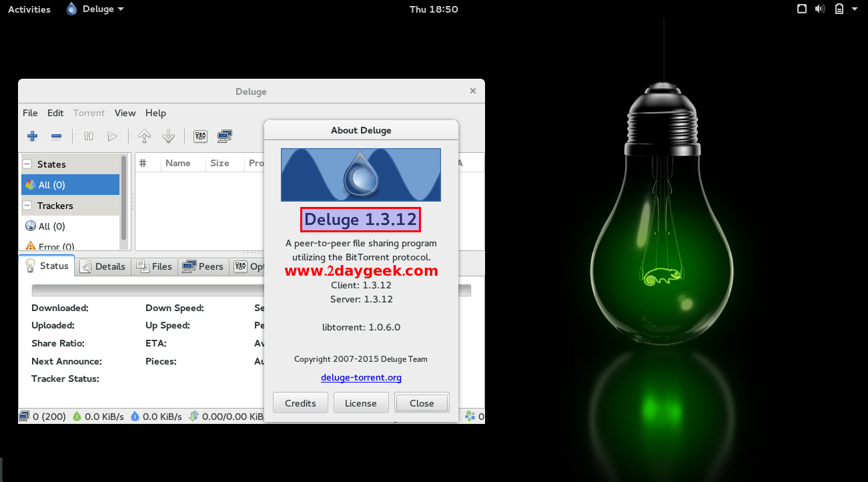Screen dimensions: 868x482
Task: Click the torrent progress bar in Status tab
Action: pyautogui.click(x=251, y=290)
